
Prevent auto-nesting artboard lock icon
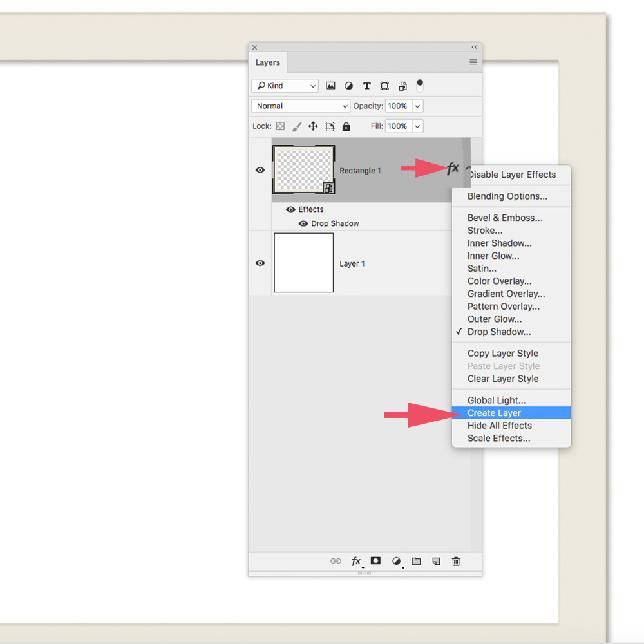click(329, 126)
